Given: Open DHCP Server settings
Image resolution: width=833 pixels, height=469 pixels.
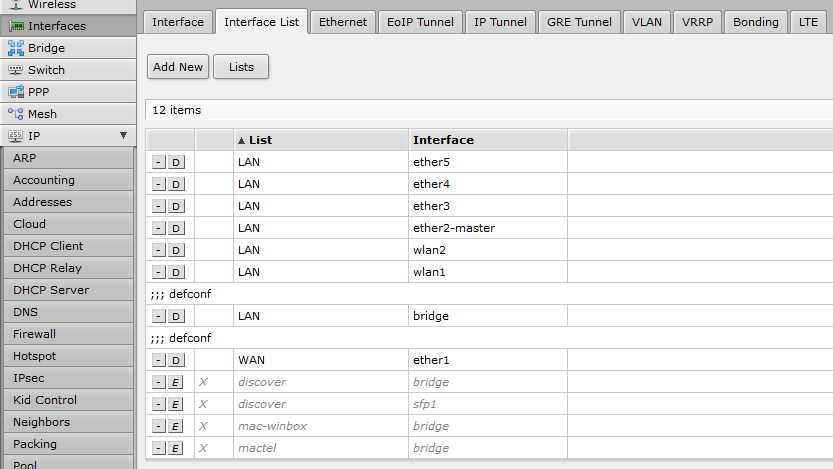Looking at the screenshot, I should pyautogui.click(x=68, y=290).
